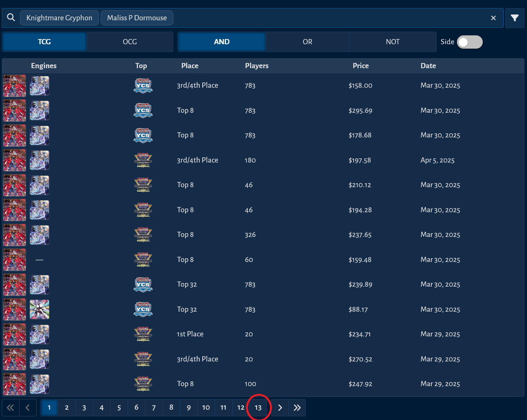Switch the search operator to OR
Screen dimensions: 527x420
pos(308,42)
